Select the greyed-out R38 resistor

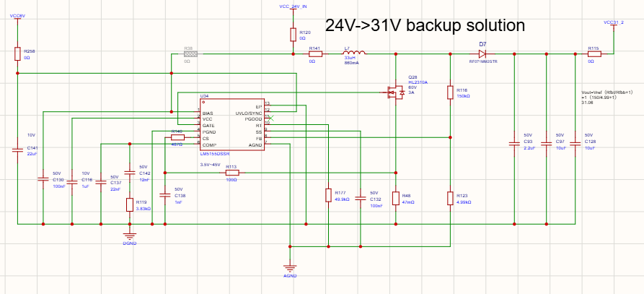(x=190, y=54)
